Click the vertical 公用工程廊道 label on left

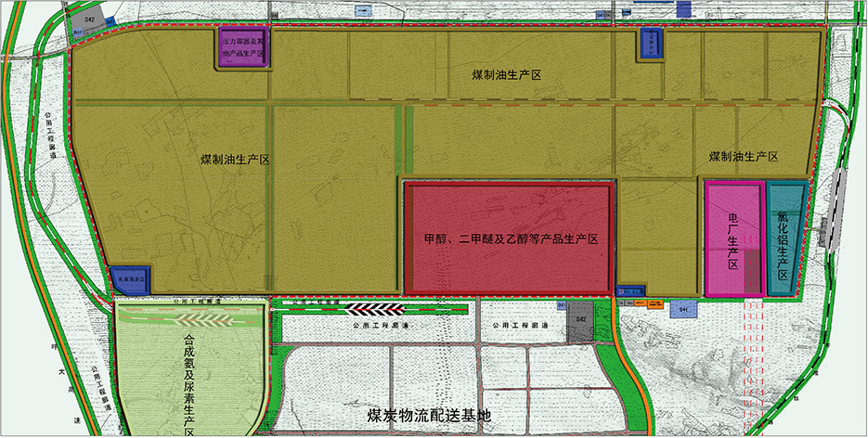pyautogui.click(x=51, y=138)
